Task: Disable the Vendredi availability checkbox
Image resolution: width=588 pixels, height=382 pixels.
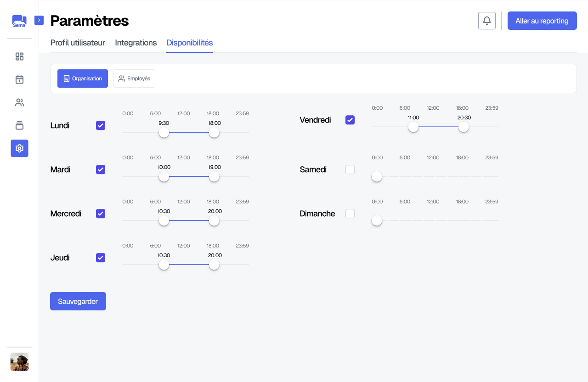Action: pyautogui.click(x=350, y=120)
